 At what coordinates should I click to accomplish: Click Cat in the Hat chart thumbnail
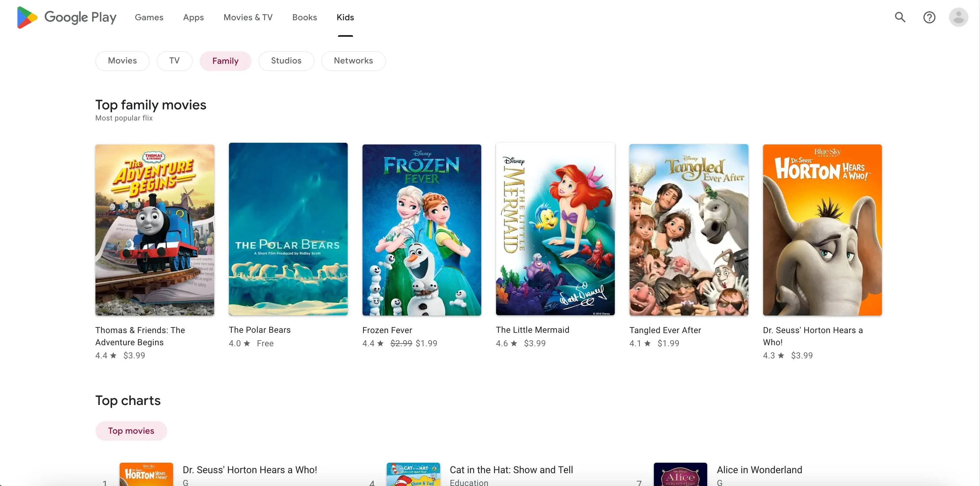[x=413, y=474]
